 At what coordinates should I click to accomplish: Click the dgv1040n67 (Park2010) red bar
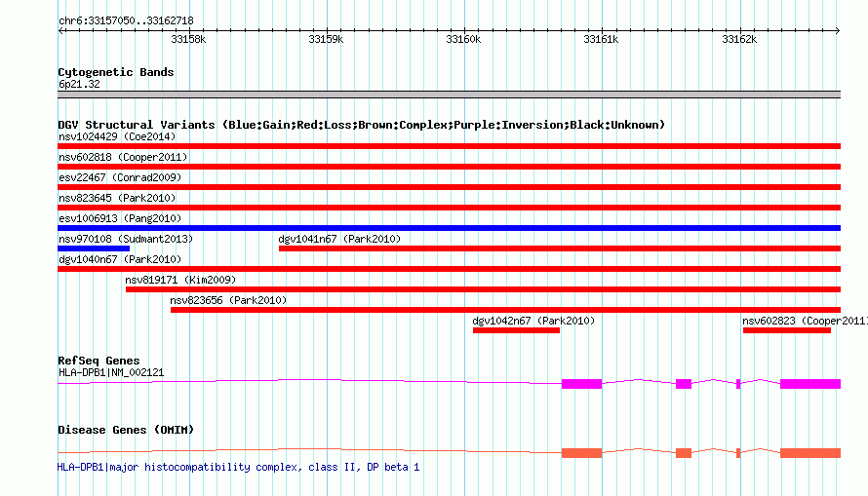[x=449, y=269]
